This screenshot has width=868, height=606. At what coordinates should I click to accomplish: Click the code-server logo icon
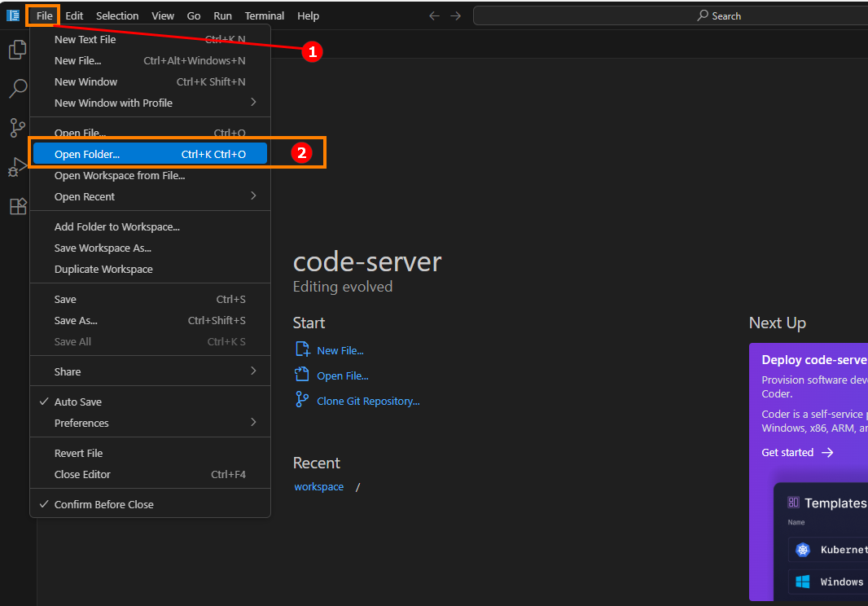[13, 15]
